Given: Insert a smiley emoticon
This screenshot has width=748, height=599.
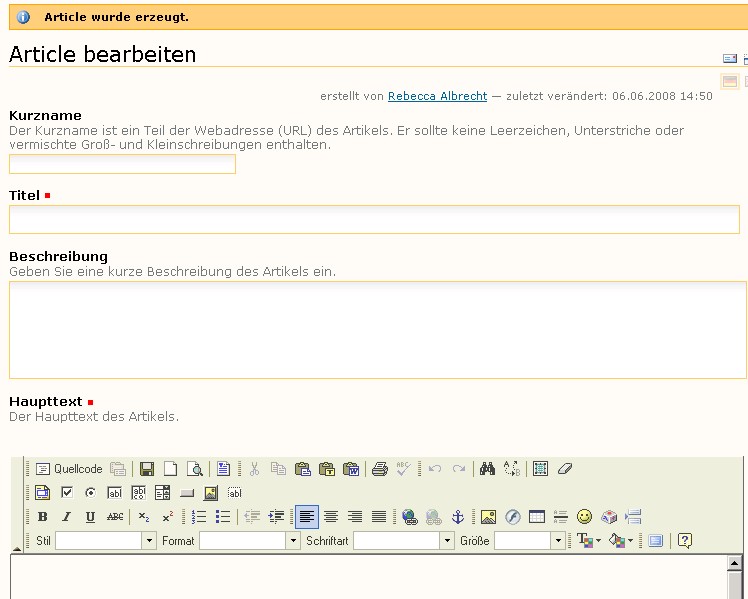Looking at the screenshot, I should pyautogui.click(x=585, y=517).
